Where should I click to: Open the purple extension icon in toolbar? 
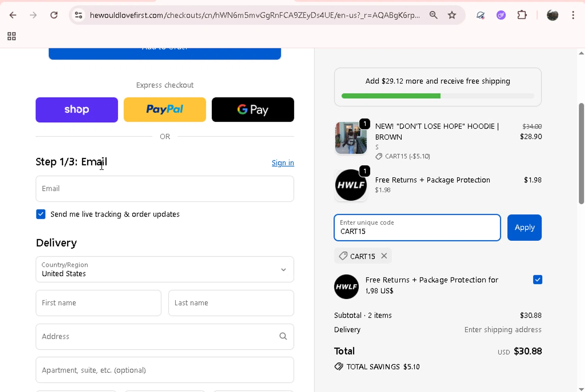[x=501, y=15]
